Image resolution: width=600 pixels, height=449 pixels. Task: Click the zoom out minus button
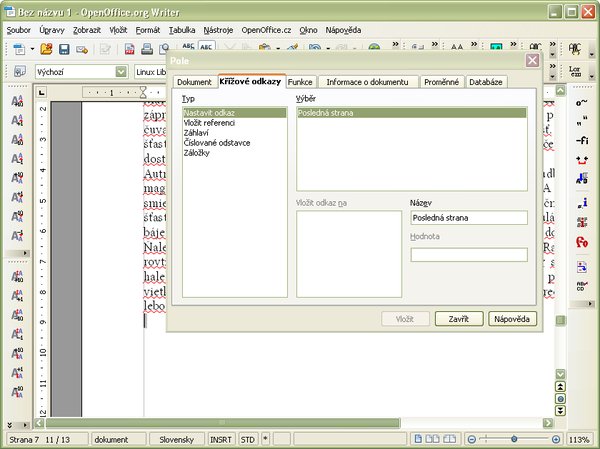coord(472,439)
